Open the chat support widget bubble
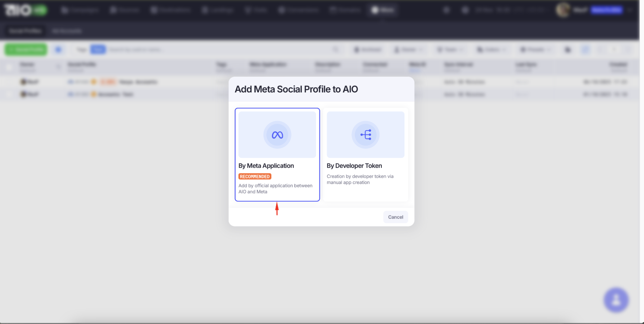This screenshot has height=324, width=644. [616, 300]
